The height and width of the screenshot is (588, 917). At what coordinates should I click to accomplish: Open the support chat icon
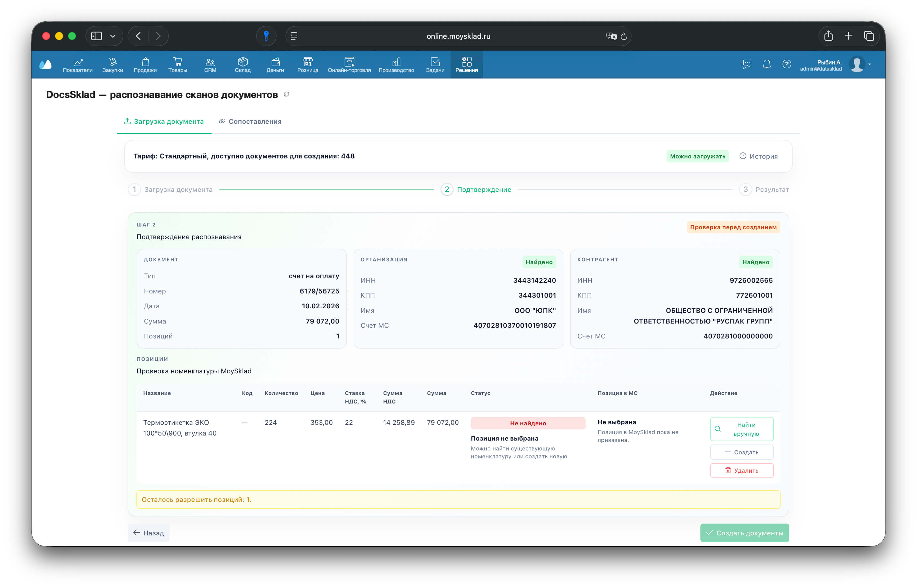coord(746,64)
